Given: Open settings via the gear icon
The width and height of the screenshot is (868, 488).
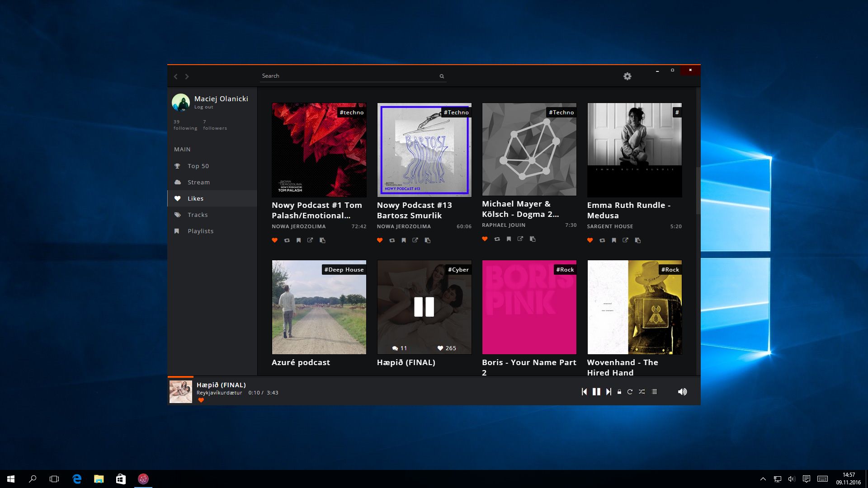Looking at the screenshot, I should click(x=627, y=76).
